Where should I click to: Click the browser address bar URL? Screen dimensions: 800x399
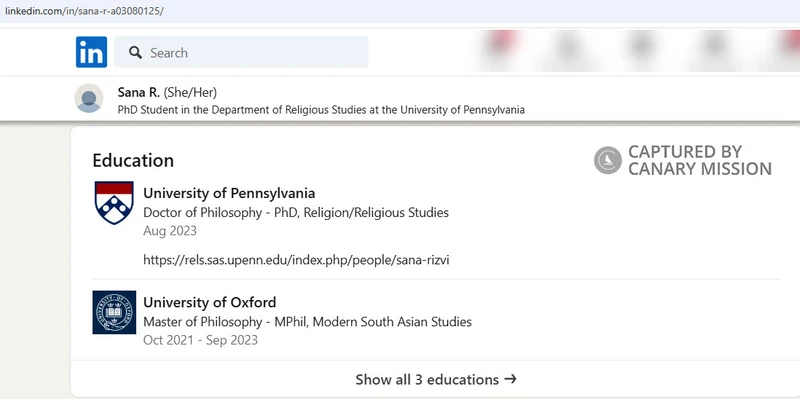(84, 11)
